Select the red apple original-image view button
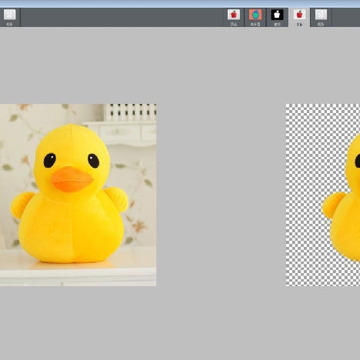 (x=234, y=17)
